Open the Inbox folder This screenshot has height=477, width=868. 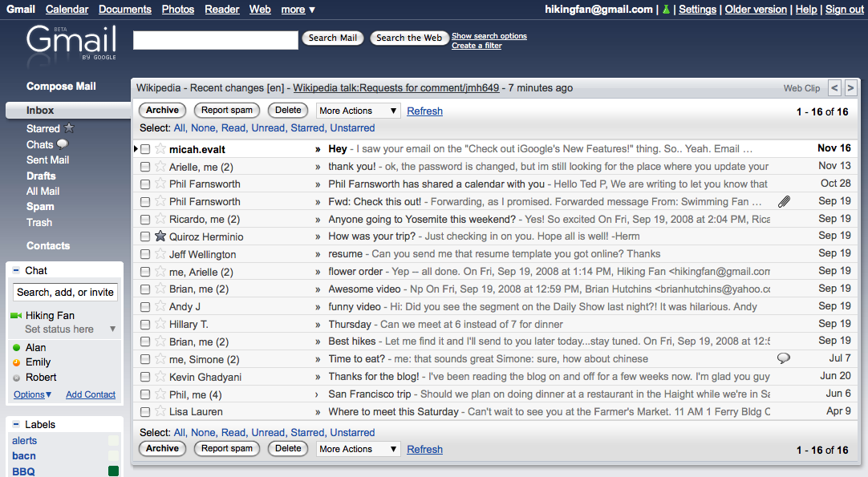[40, 110]
